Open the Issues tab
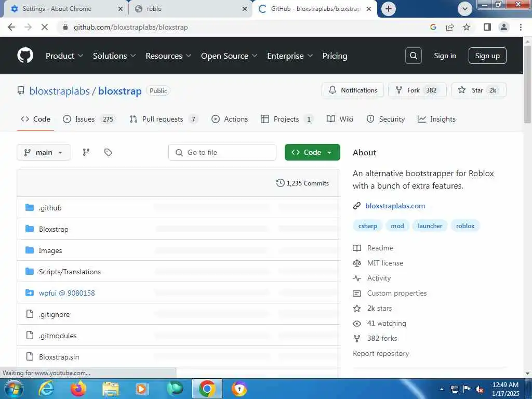Screen dimensions: 532x399 point(89,119)
